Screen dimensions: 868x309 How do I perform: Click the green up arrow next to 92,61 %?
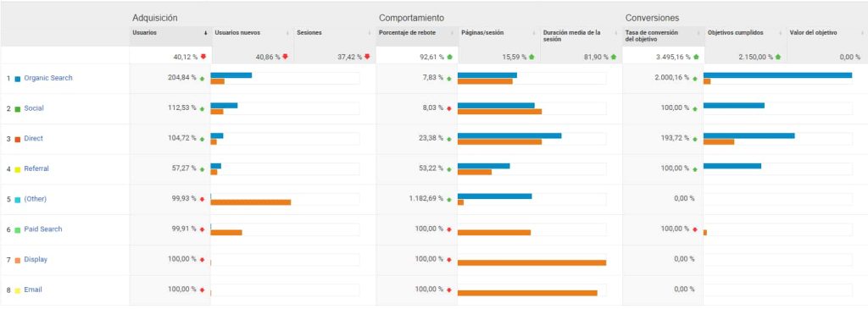point(449,57)
